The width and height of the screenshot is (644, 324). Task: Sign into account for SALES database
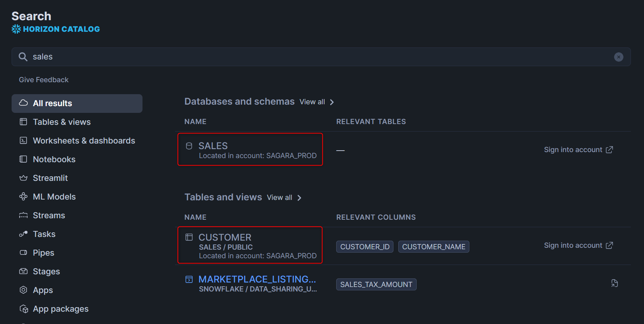tap(578, 150)
